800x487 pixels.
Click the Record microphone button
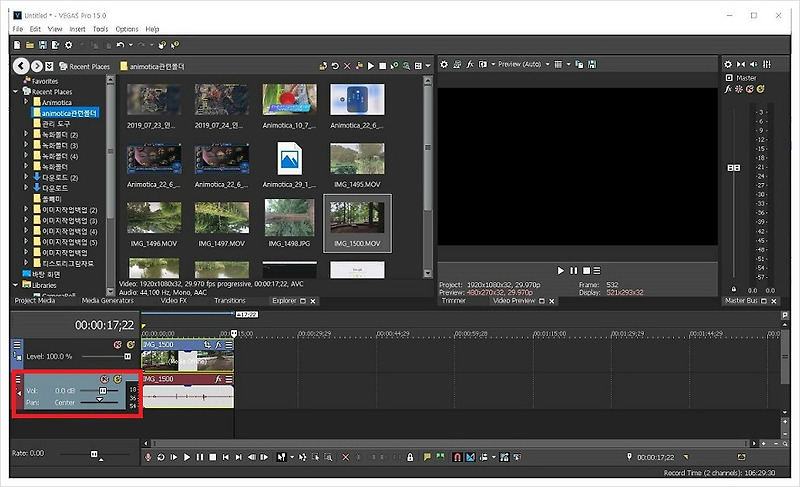tap(148, 457)
